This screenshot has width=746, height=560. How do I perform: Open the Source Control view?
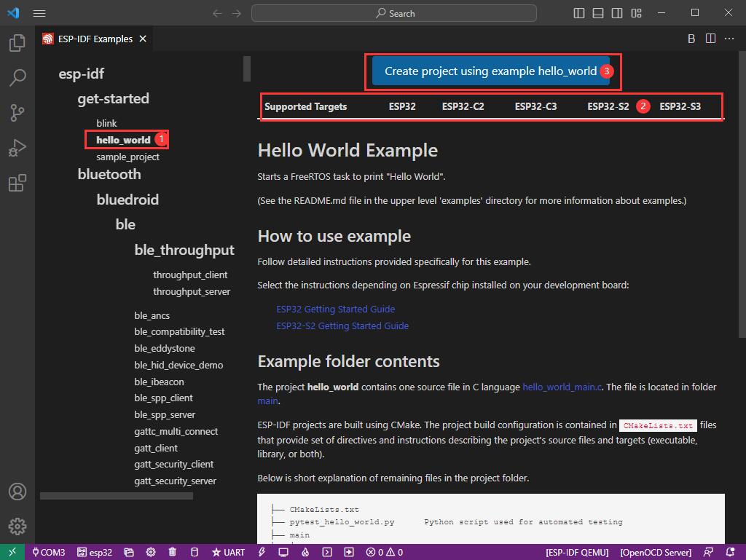click(x=17, y=112)
